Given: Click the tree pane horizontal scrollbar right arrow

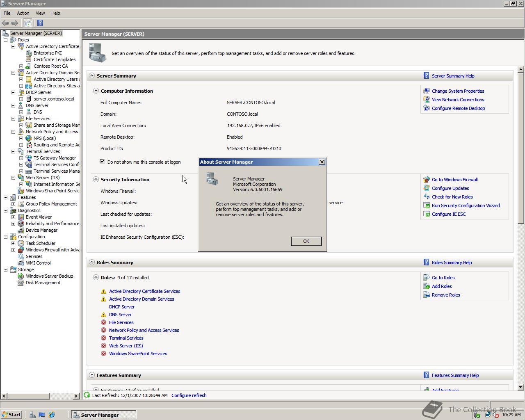Looking at the screenshot, I should [x=76, y=396].
